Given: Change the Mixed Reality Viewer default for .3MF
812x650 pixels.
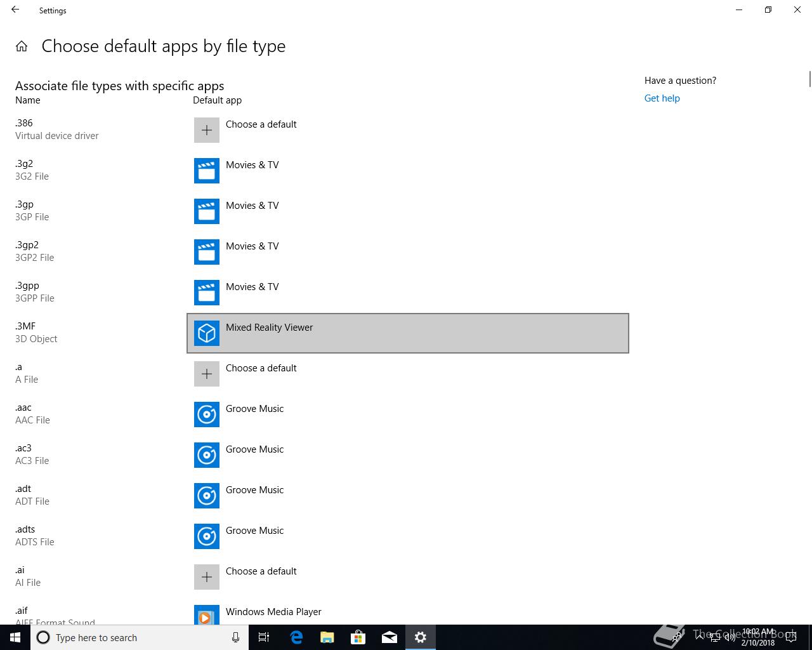Looking at the screenshot, I should (x=408, y=333).
